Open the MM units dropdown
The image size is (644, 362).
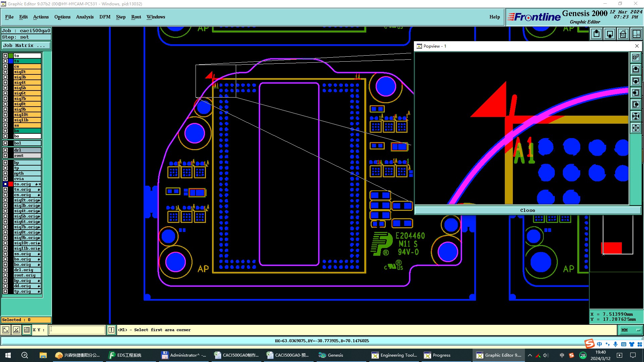click(x=630, y=330)
